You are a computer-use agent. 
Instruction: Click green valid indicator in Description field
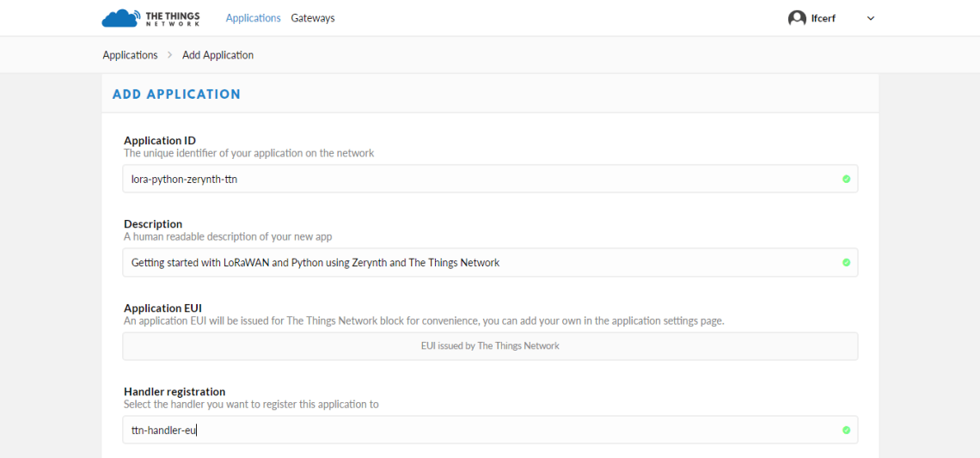click(x=846, y=262)
